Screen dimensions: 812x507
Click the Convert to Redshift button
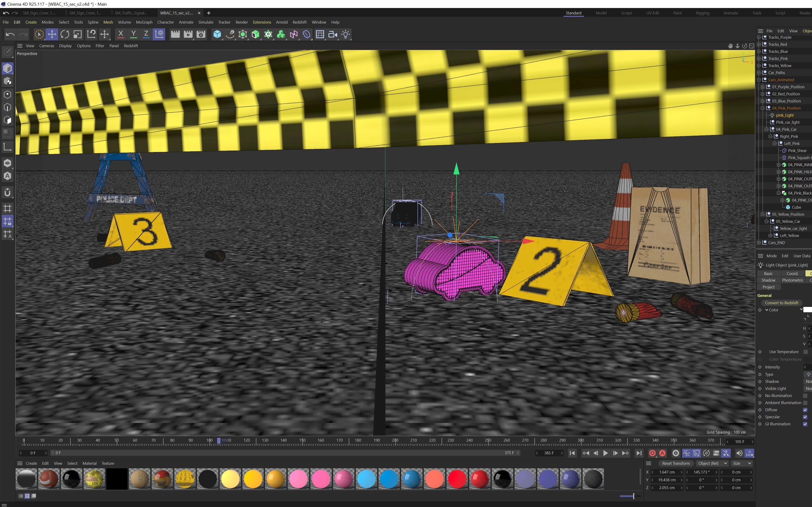click(781, 303)
